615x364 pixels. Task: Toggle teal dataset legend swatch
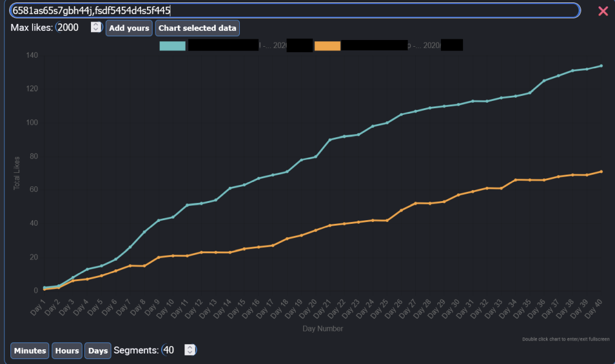(173, 46)
